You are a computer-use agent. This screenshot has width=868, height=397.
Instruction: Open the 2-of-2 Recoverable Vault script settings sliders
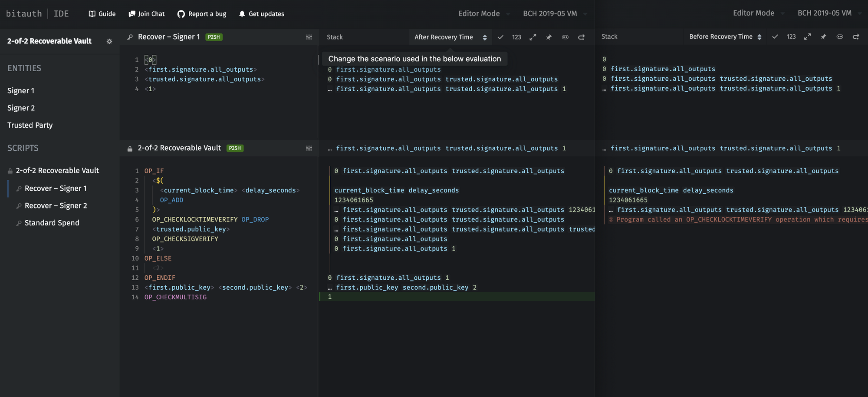[x=309, y=148]
